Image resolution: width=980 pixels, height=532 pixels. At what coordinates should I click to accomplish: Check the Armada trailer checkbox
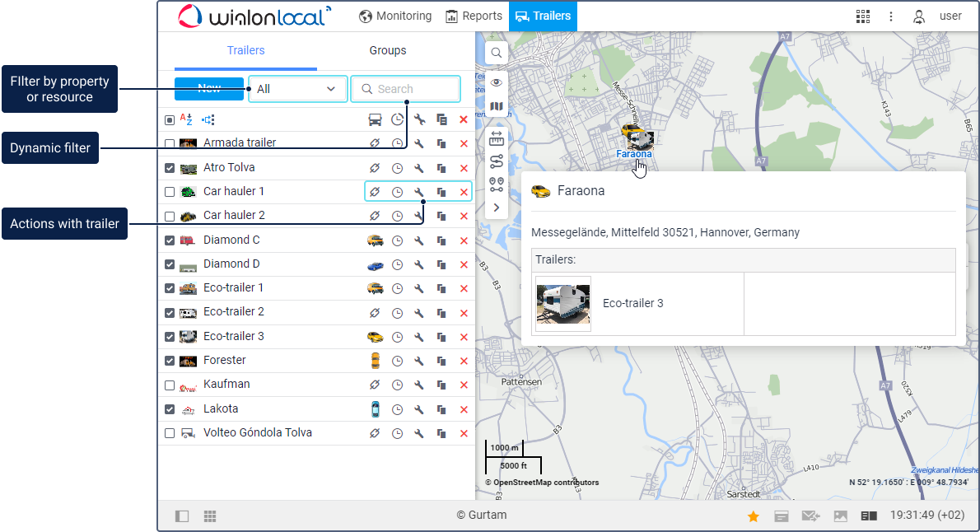(x=170, y=143)
